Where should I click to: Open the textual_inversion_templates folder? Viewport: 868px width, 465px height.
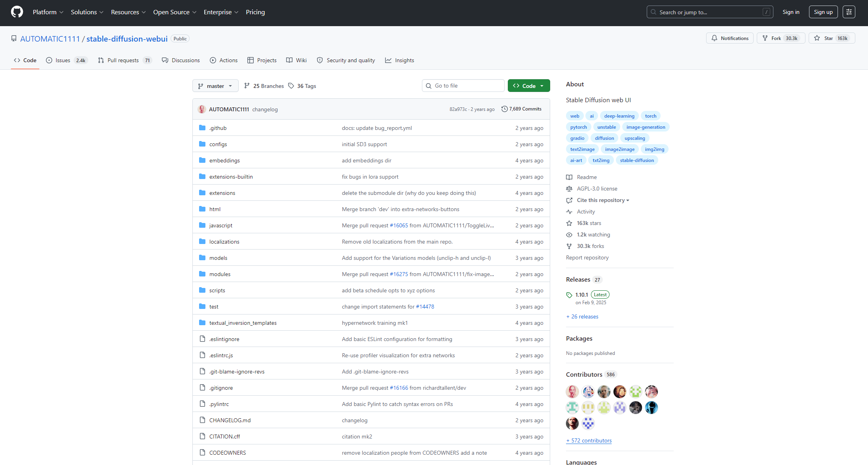243,323
